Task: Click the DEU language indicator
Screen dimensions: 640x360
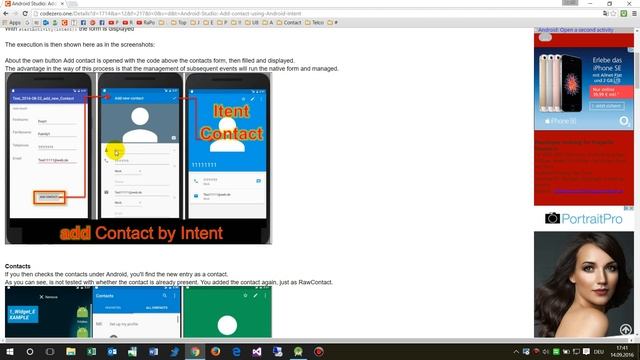Action: pyautogui.click(x=599, y=352)
